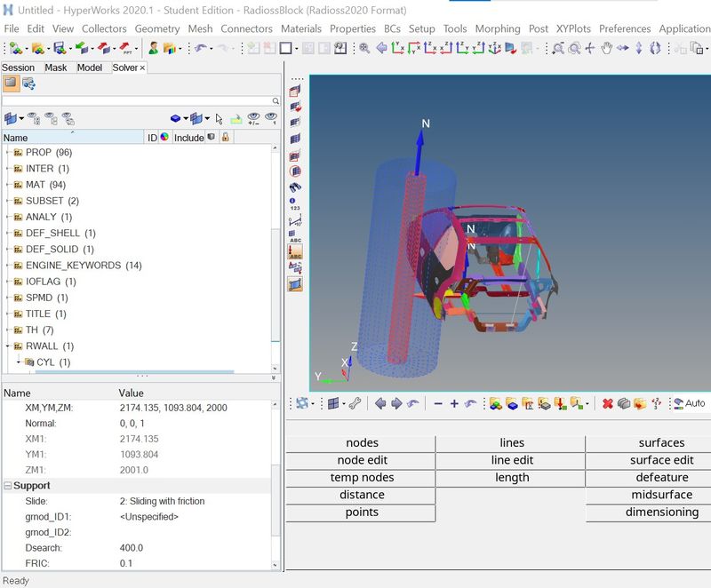
Task: Click the binoculars find icon
Action: pos(295,187)
